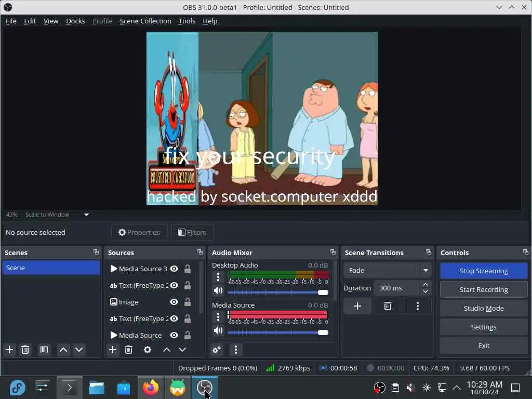Viewport: 532px width, 399px height.
Task: Increase transition duration with up arrow
Action: tap(425, 284)
